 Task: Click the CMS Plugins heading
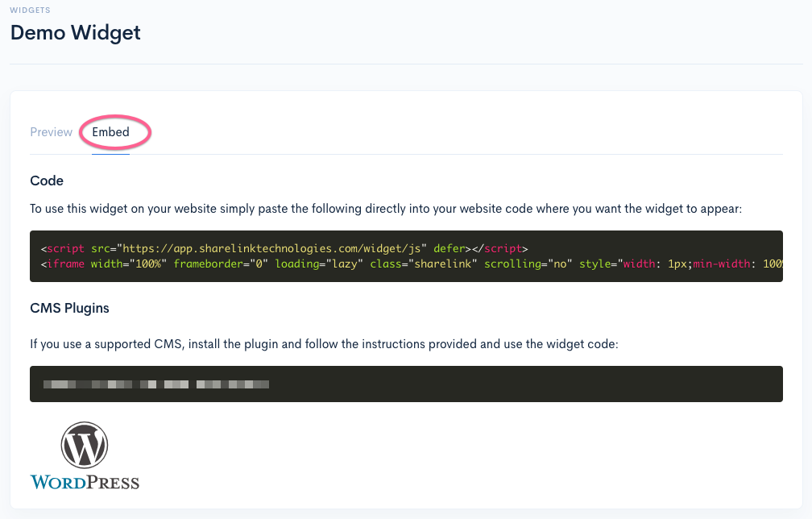pyautogui.click(x=69, y=308)
